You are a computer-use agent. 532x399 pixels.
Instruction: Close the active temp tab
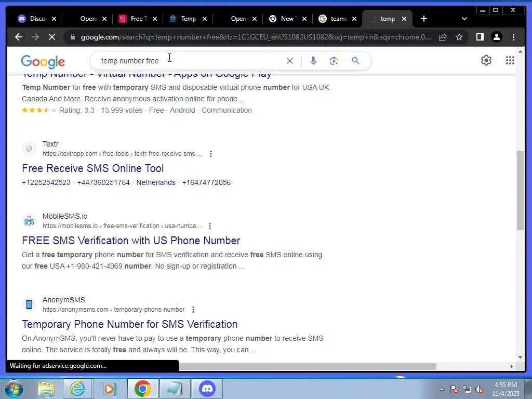[x=404, y=19]
